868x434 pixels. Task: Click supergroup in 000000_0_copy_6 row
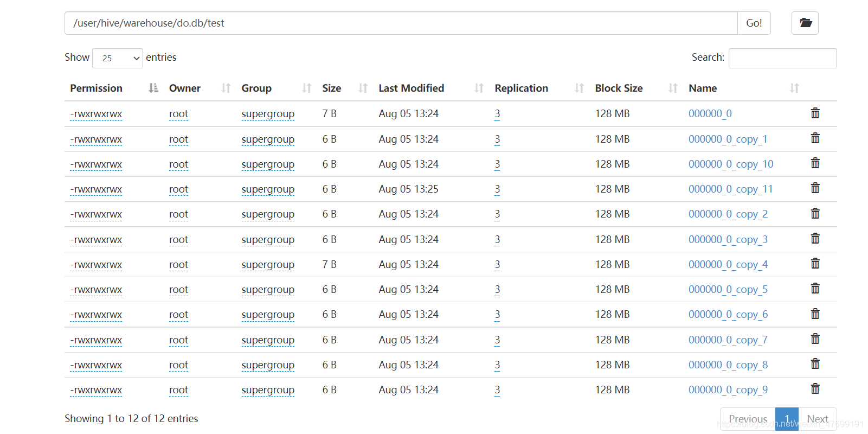(268, 314)
